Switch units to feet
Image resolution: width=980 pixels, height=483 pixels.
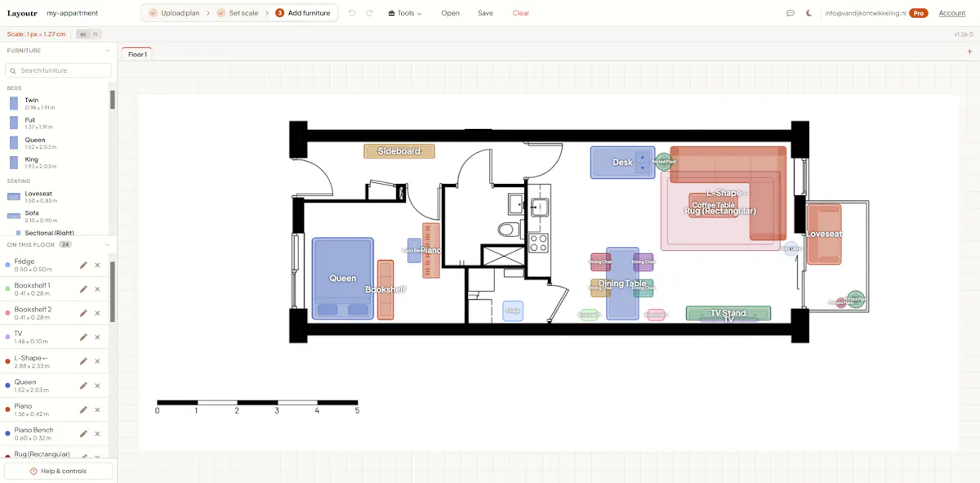[x=96, y=34]
